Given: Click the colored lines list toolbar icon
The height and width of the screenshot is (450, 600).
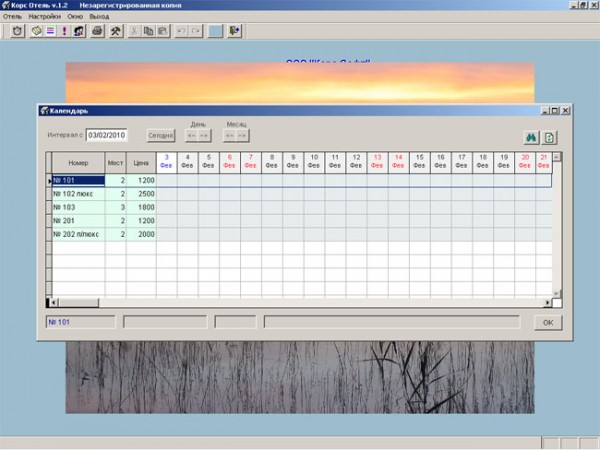Looking at the screenshot, I should tap(51, 31).
